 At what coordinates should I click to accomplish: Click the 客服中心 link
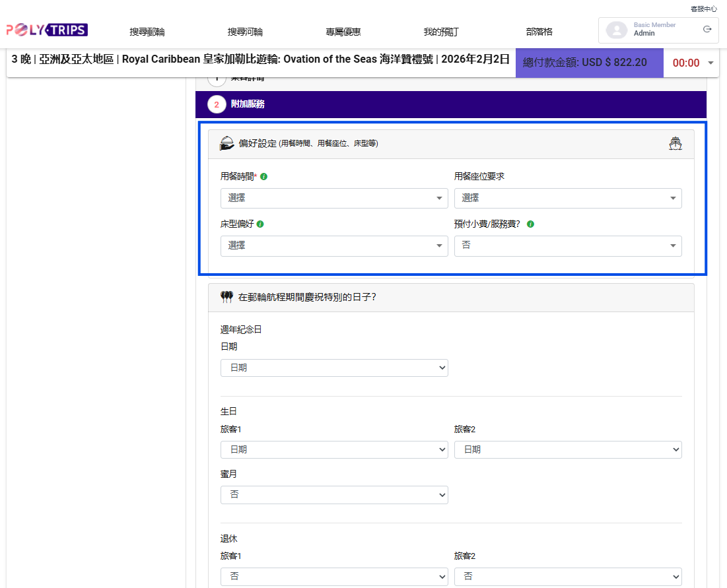[x=703, y=9]
